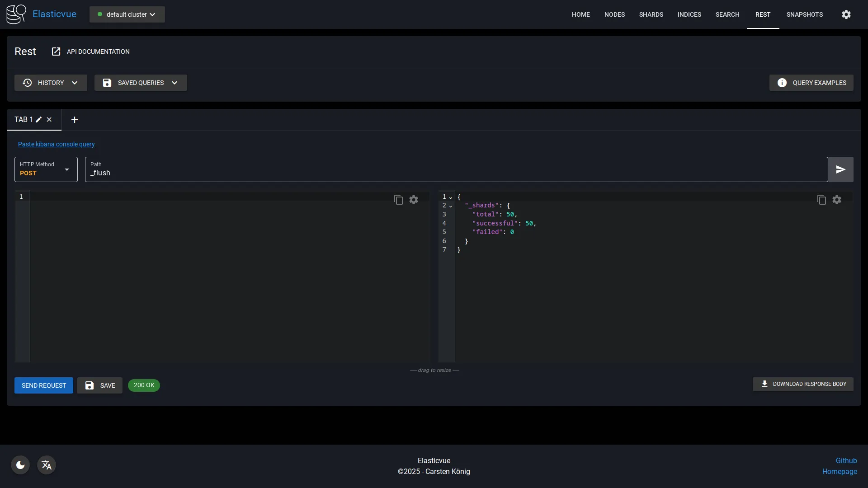Toggle dark mode with the moon icon
The image size is (868, 488).
20,465
